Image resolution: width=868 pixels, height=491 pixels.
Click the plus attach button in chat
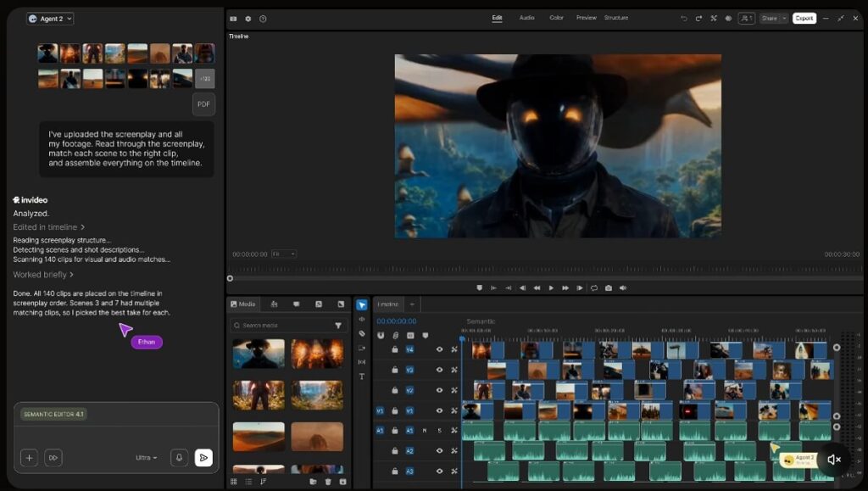click(x=29, y=458)
